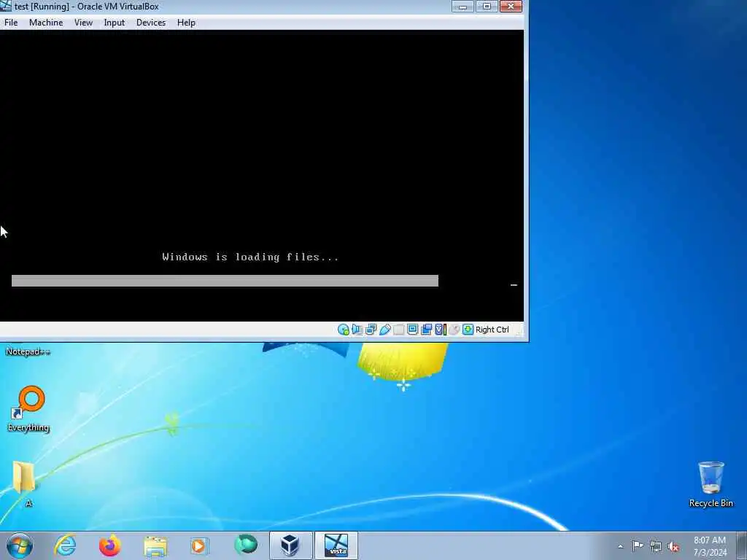The width and height of the screenshot is (747, 560).
Task: Click the VirtualBox title bar icon
Action: [x=6, y=6]
